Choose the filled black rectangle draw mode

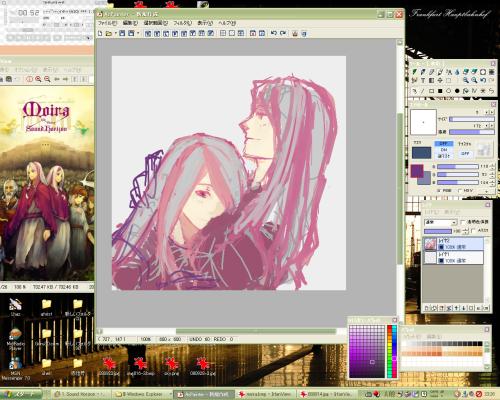(x=440, y=91)
